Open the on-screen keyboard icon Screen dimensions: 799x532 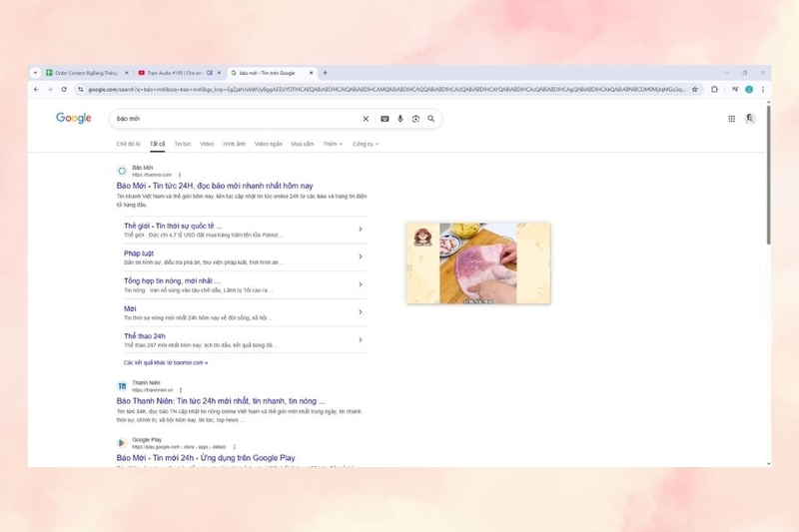pos(385,119)
